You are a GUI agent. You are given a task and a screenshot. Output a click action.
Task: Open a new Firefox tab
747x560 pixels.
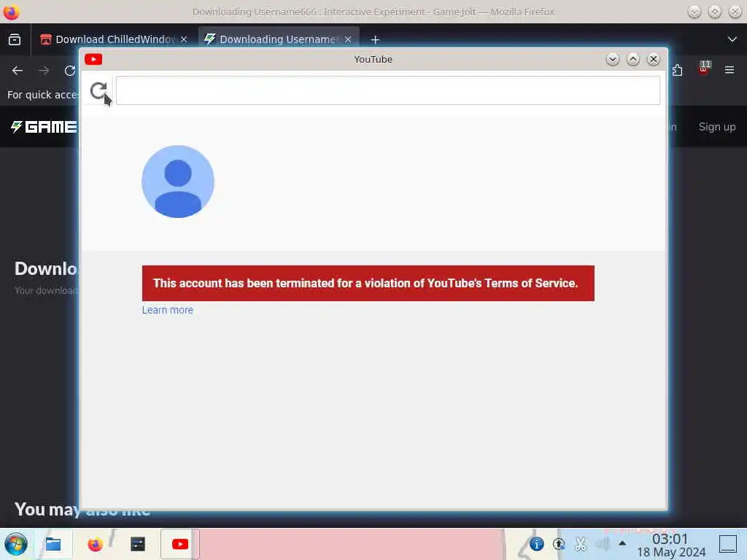pyautogui.click(x=375, y=39)
